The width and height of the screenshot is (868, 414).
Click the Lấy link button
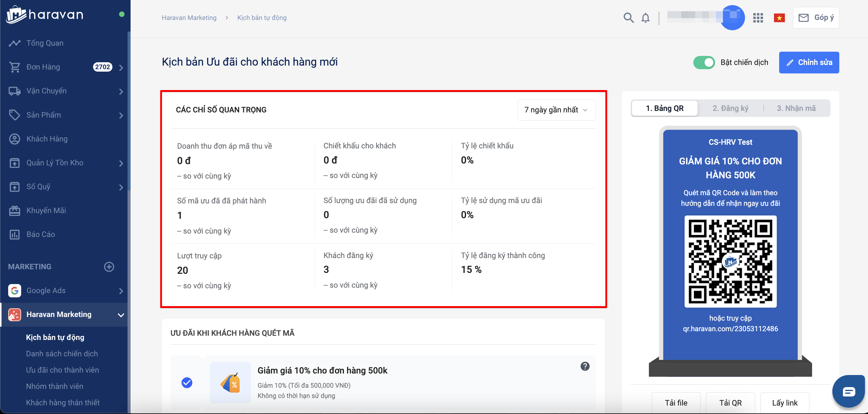click(x=785, y=403)
